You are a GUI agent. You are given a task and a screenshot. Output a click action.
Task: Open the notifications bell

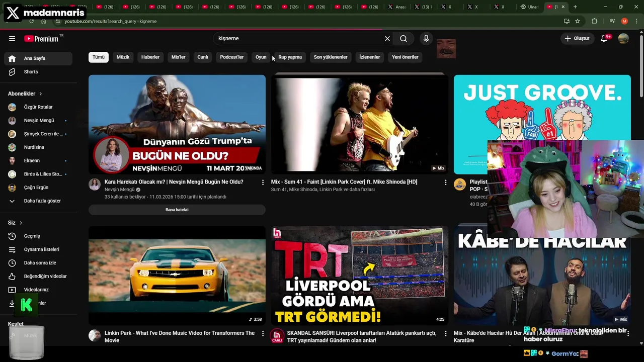coord(605,38)
